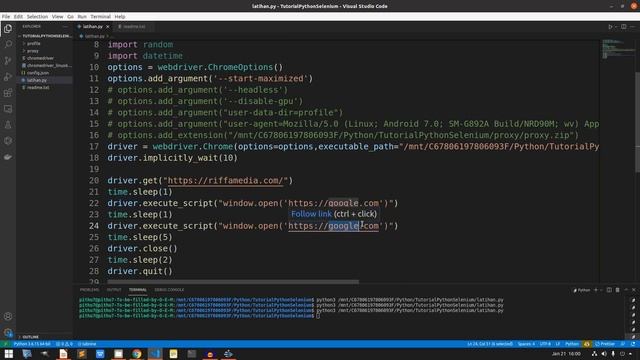The height and width of the screenshot is (360, 640).
Task: Open notifications bell in status bar
Action: (633, 344)
